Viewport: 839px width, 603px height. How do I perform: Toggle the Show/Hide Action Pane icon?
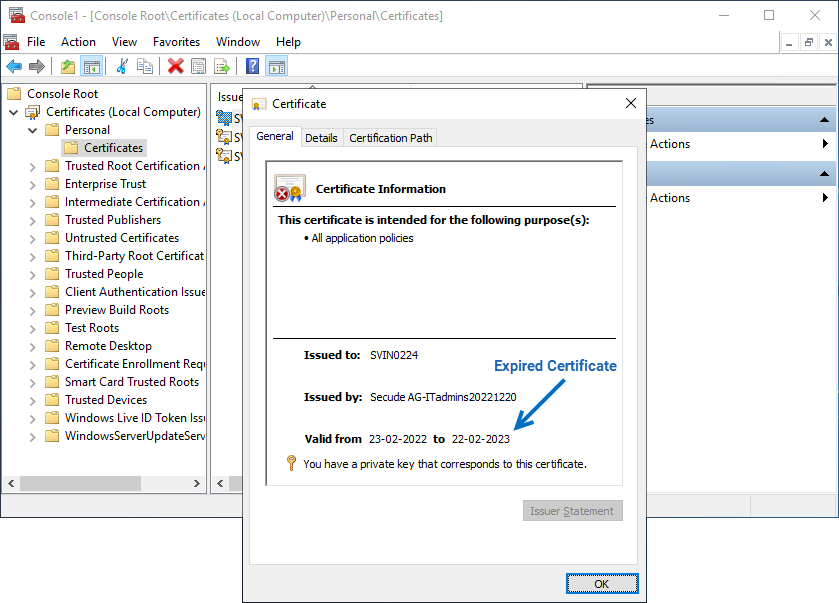pos(277,66)
